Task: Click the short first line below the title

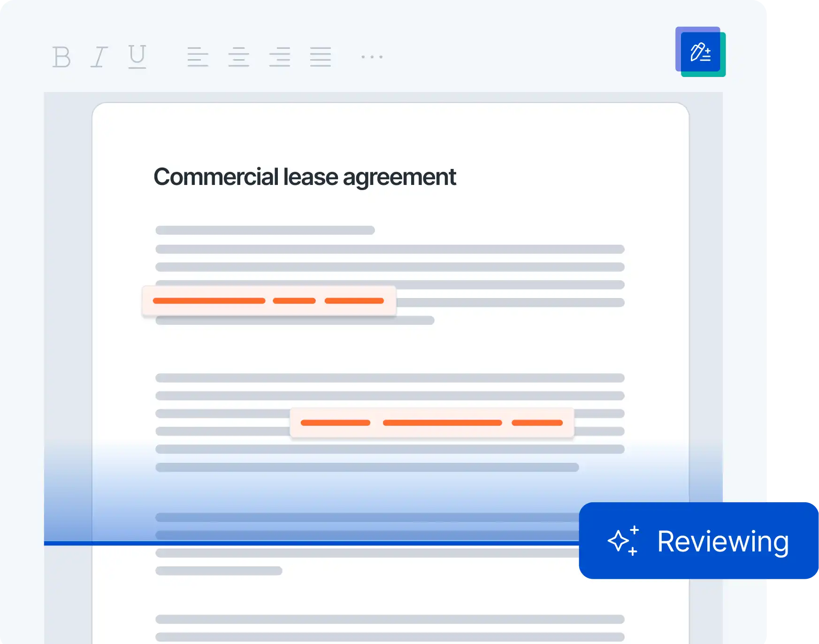Action: click(265, 230)
